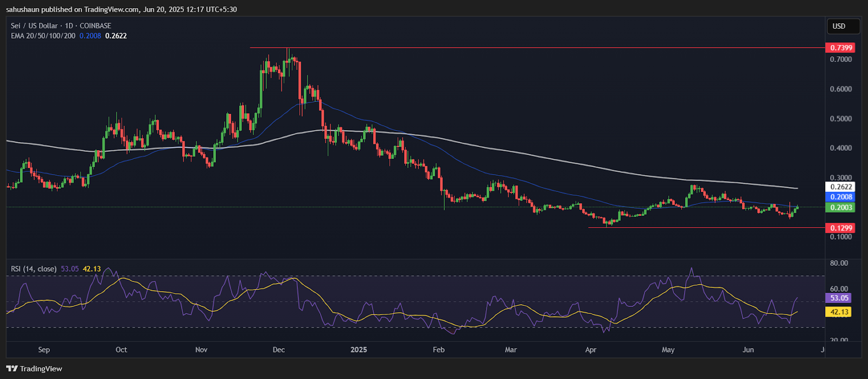Click the Sei / US Dollar symbol title
The width and height of the screenshot is (868, 379).
(61, 25)
